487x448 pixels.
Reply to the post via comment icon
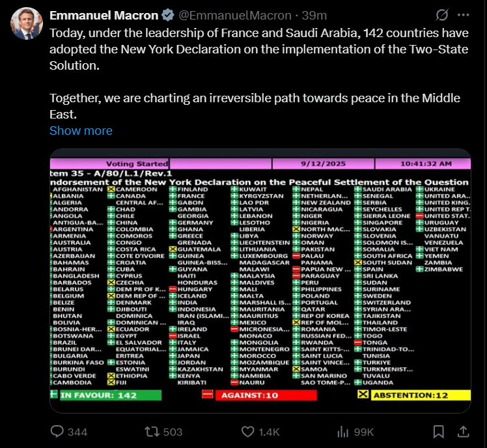(x=57, y=431)
